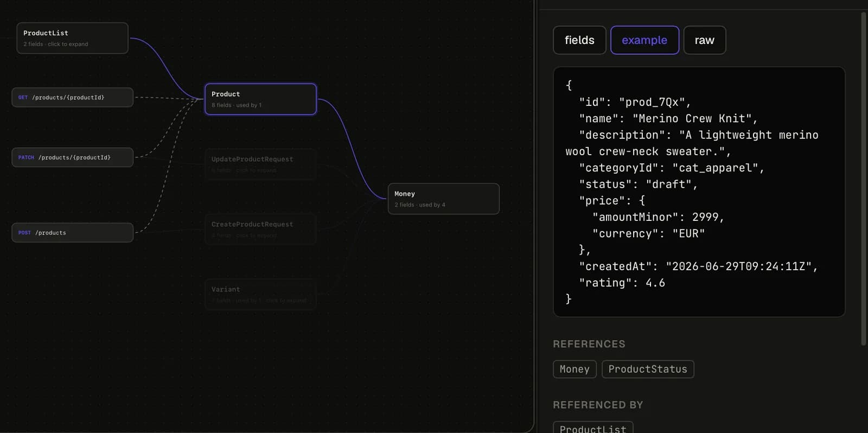Open the ProductStatus reference chip

648,369
